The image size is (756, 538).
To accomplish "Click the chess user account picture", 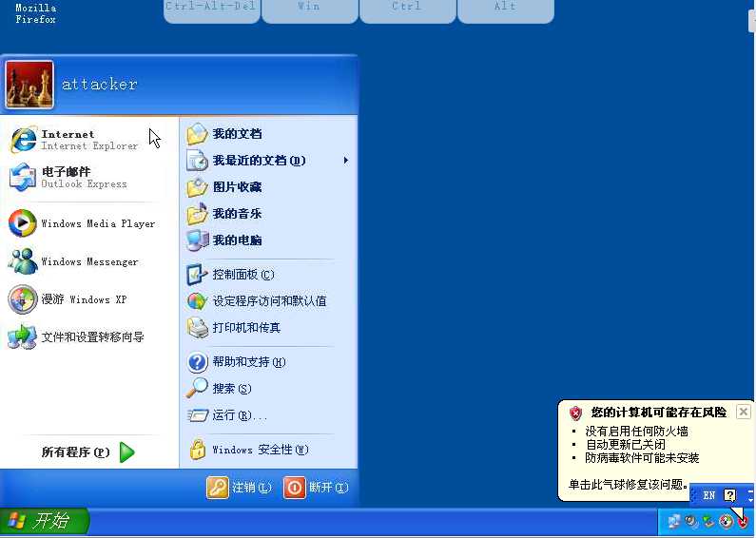I will (29, 85).
